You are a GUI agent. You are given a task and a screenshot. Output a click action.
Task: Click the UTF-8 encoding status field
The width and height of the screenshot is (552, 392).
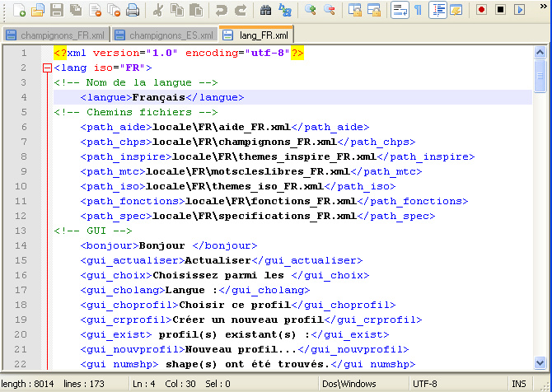click(x=424, y=384)
